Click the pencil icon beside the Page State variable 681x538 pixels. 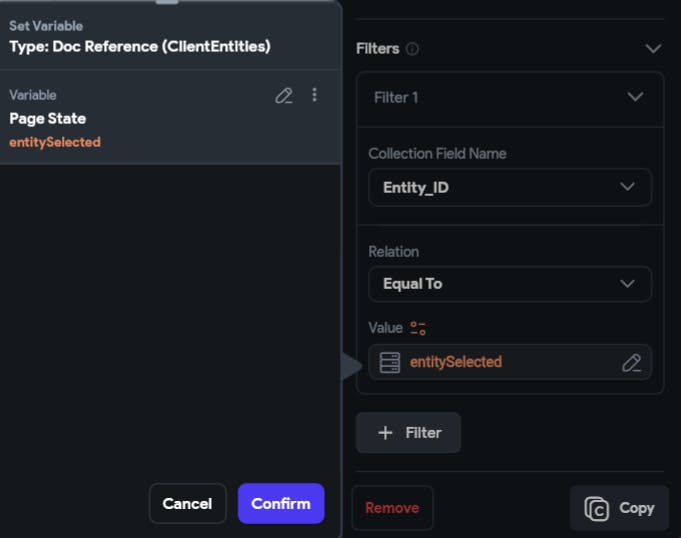click(x=284, y=95)
